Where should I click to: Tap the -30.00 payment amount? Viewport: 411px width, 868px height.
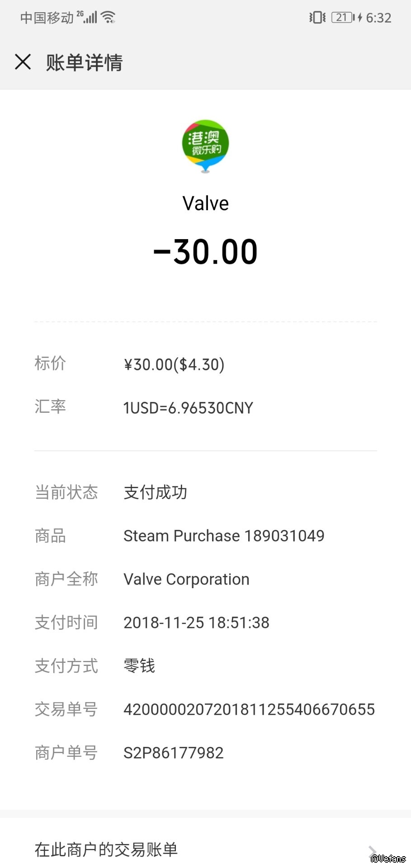[206, 252]
